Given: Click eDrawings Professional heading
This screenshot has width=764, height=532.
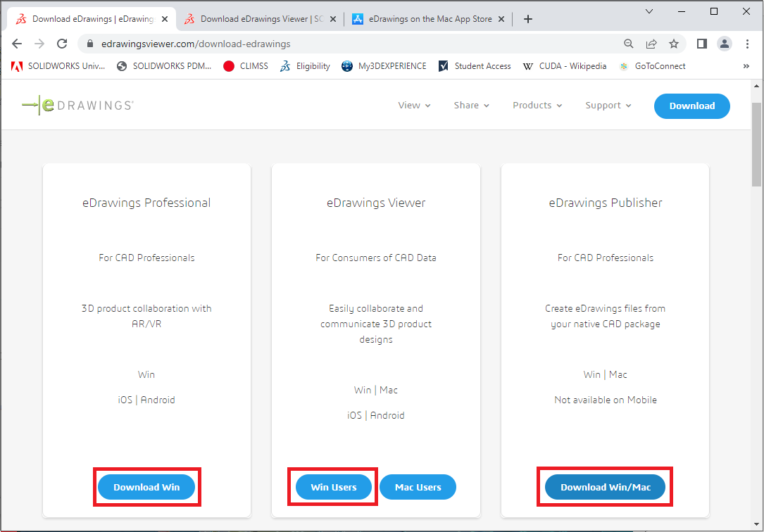Looking at the screenshot, I should tap(146, 203).
